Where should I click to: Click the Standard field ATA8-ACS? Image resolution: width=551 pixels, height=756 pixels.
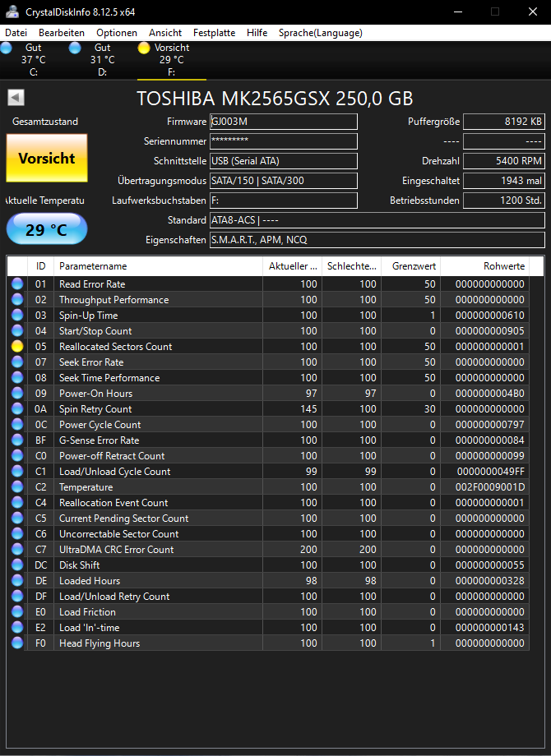pos(377,220)
